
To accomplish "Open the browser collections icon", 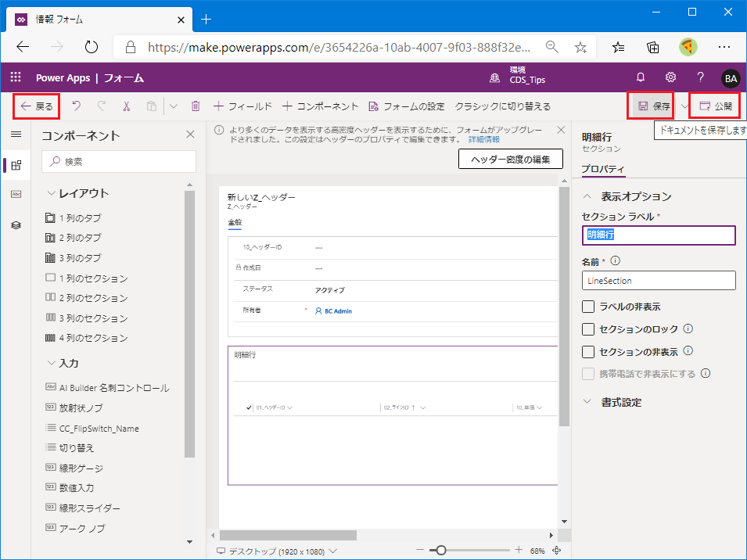I will 652,47.
